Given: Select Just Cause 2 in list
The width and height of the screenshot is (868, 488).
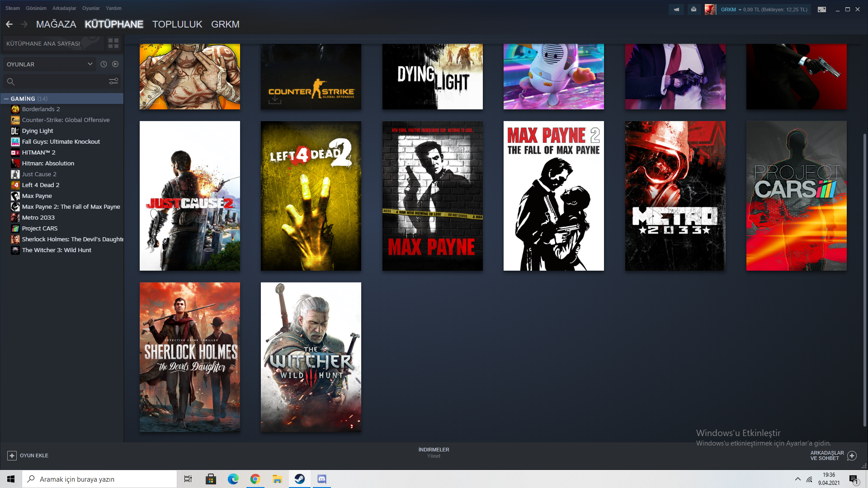Looking at the screenshot, I should pos(39,174).
